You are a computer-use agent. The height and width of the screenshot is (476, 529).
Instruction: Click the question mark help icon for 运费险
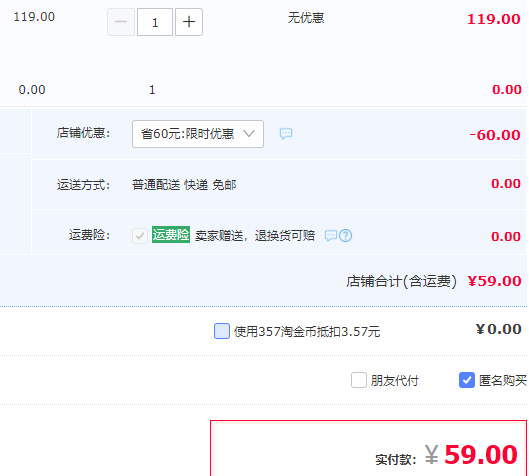pos(345,235)
